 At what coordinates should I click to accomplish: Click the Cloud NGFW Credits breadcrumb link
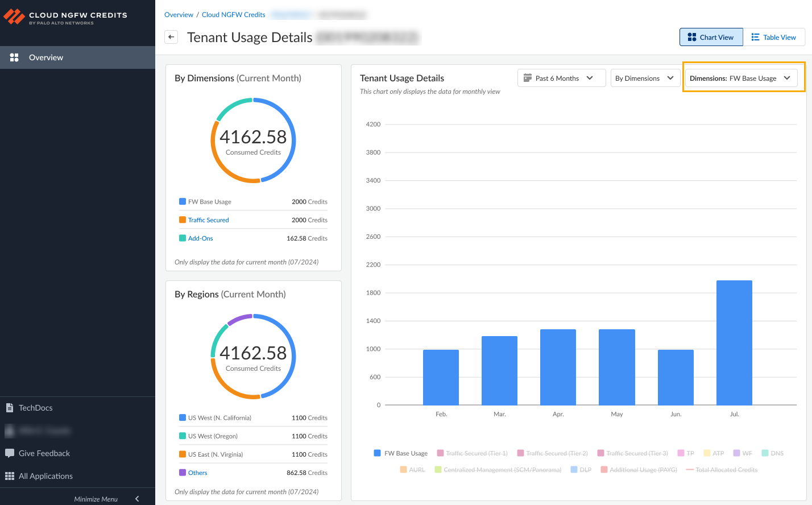tap(233, 15)
